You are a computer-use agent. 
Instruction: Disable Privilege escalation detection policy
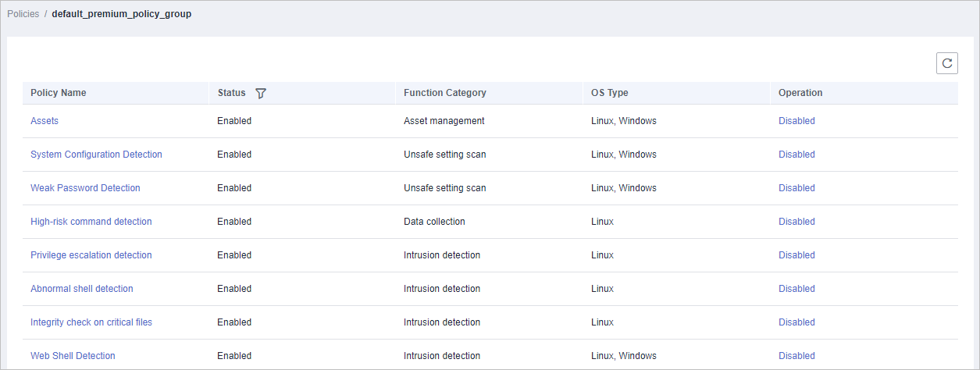tap(796, 255)
